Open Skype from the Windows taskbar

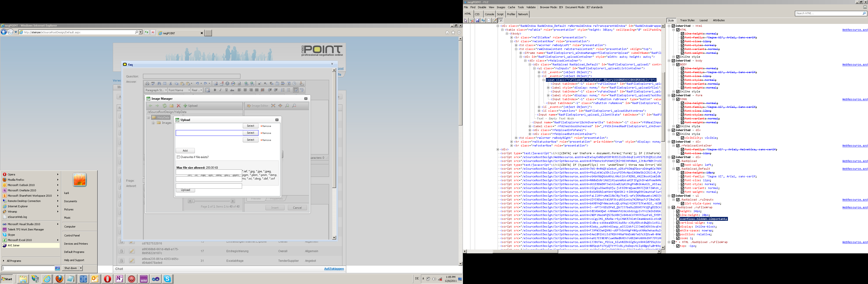[167, 279]
